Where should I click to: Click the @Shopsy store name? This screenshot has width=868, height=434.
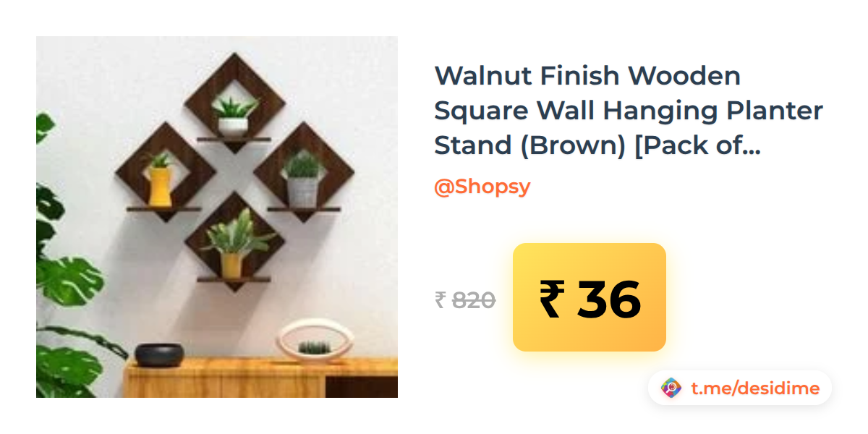click(482, 187)
